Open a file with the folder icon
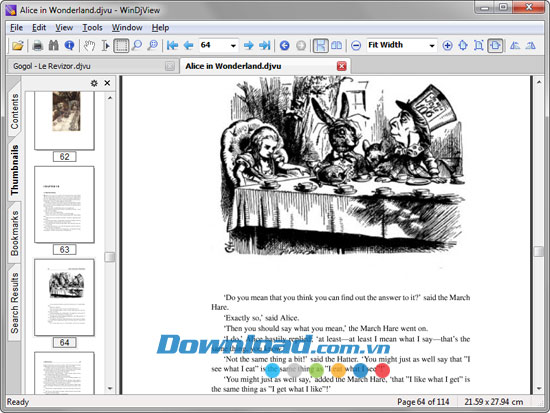The width and height of the screenshot is (550, 413). [x=18, y=45]
